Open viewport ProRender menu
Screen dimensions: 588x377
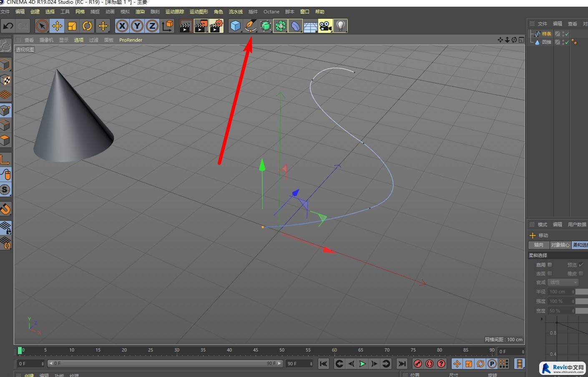point(131,40)
